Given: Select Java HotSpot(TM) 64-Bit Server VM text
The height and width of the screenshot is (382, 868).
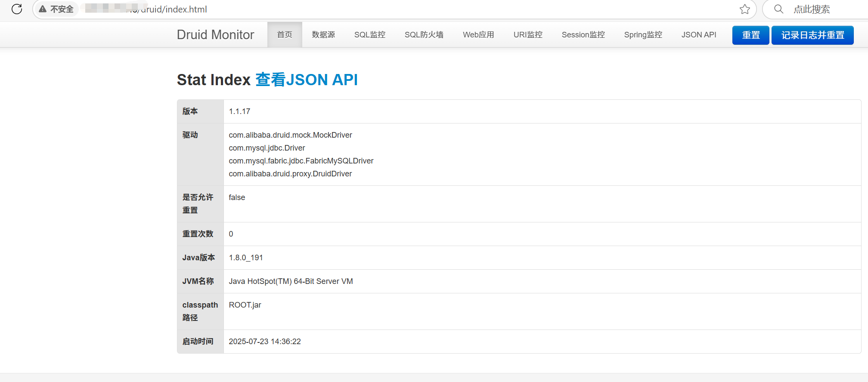Looking at the screenshot, I should [291, 281].
